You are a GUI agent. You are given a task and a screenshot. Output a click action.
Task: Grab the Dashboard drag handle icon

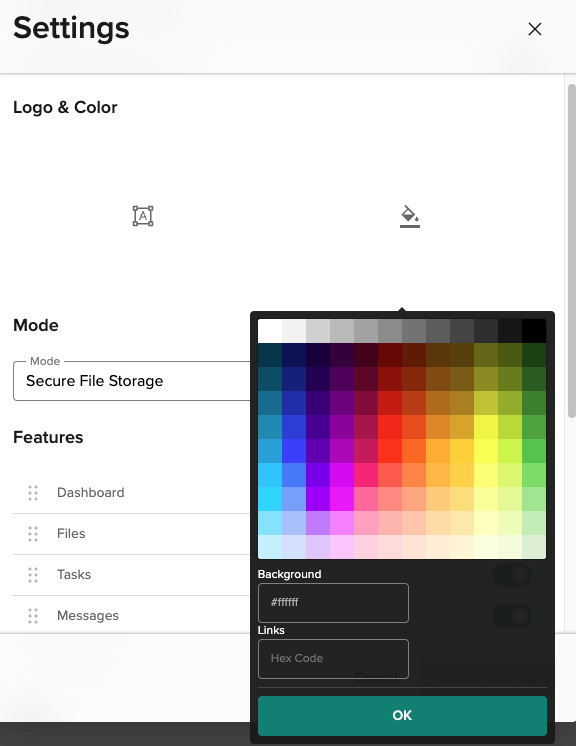point(33,493)
